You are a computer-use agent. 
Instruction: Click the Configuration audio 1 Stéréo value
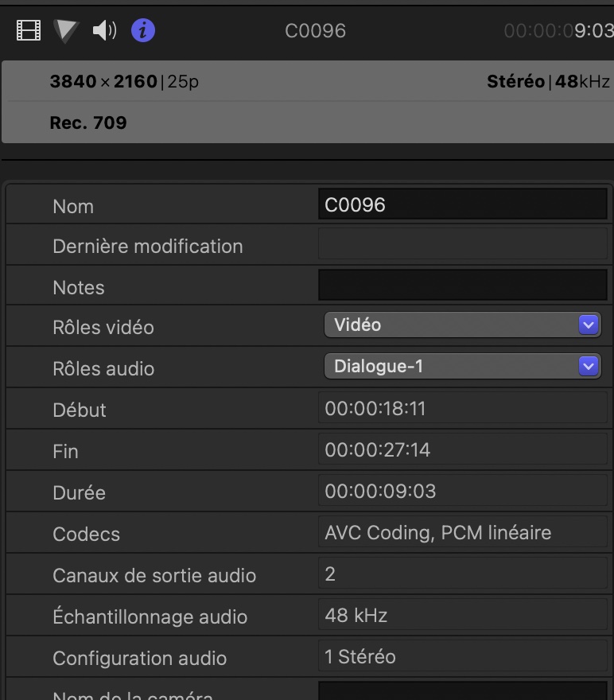coord(462,657)
